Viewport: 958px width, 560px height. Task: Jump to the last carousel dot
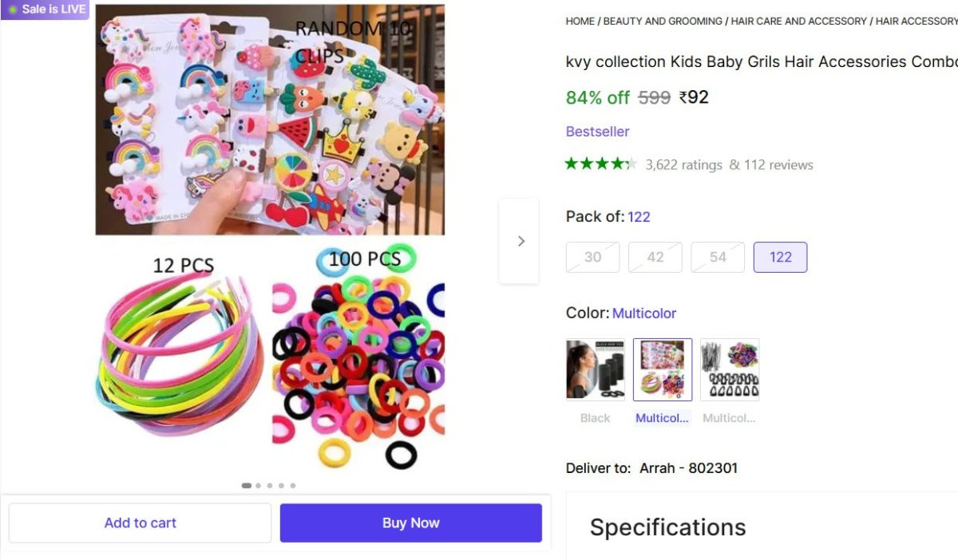click(293, 485)
